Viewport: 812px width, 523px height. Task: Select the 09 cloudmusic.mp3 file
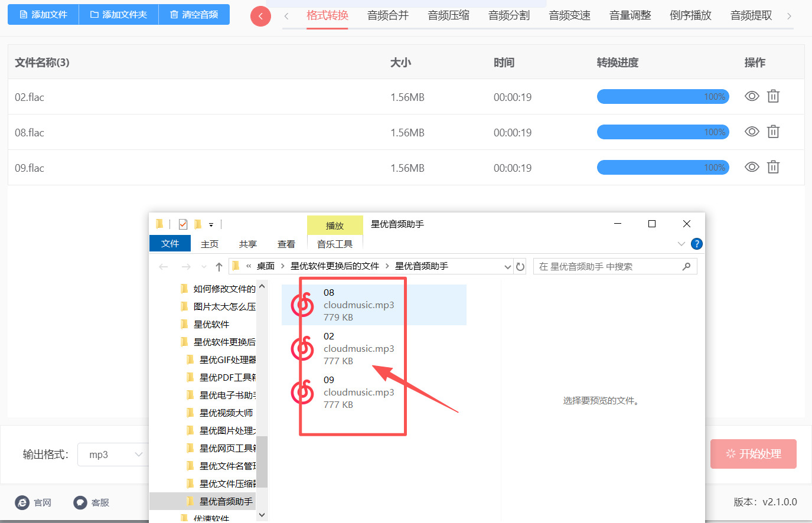(374, 392)
